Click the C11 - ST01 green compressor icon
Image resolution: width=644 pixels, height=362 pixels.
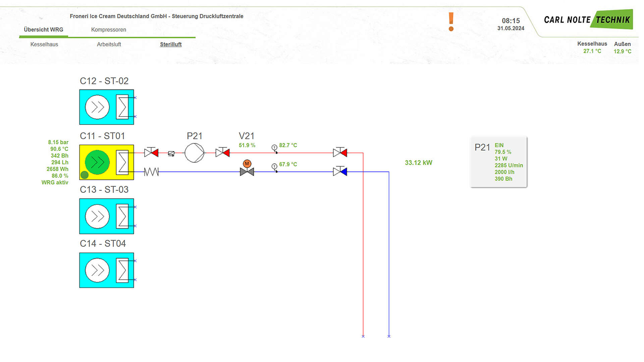click(97, 162)
